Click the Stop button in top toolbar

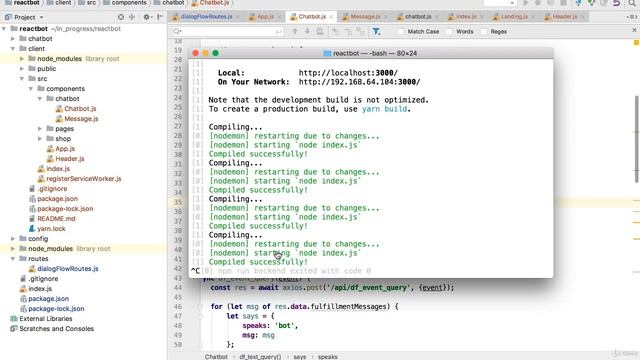coord(564,3)
